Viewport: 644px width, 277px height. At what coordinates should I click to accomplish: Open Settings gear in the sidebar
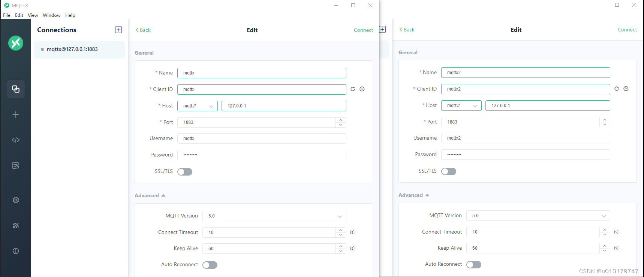[16, 200]
